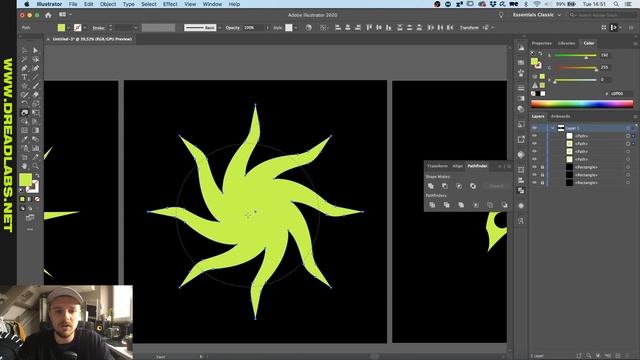Select the Eyedropper tool

pos(24,139)
